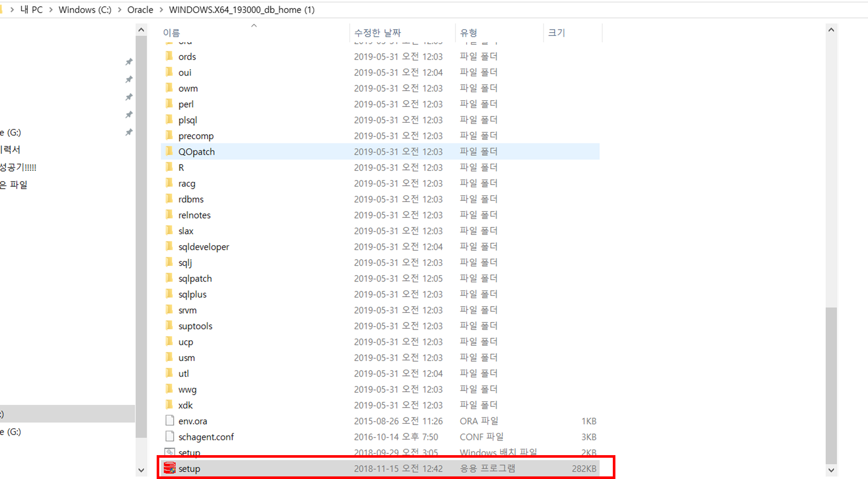Image resolution: width=868 pixels, height=479 pixels.
Task: Click the file list scroll-down arrow
Action: [831, 470]
